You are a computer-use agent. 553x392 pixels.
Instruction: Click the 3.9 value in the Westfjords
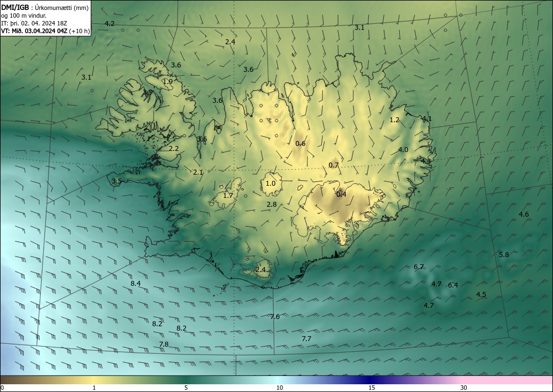(x=148, y=92)
